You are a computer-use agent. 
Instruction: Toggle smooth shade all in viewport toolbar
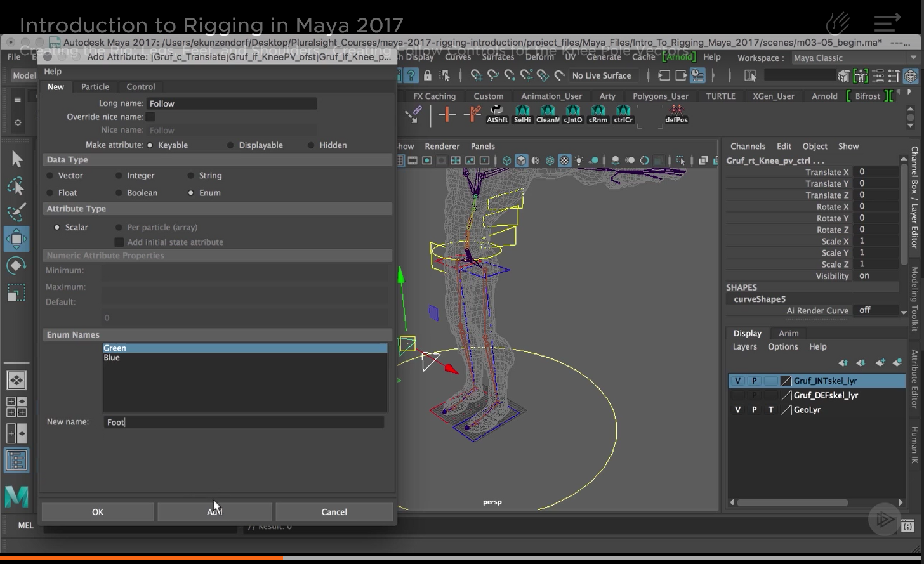tap(521, 161)
